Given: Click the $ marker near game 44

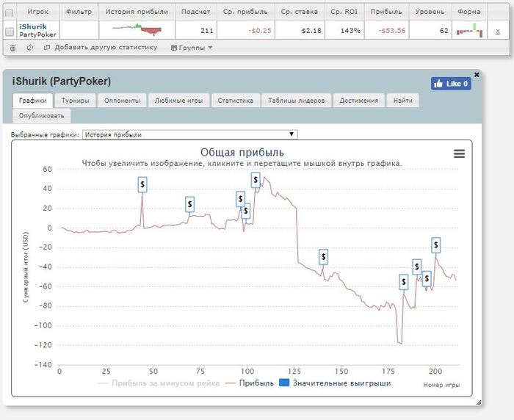Looking at the screenshot, I should tap(142, 184).
